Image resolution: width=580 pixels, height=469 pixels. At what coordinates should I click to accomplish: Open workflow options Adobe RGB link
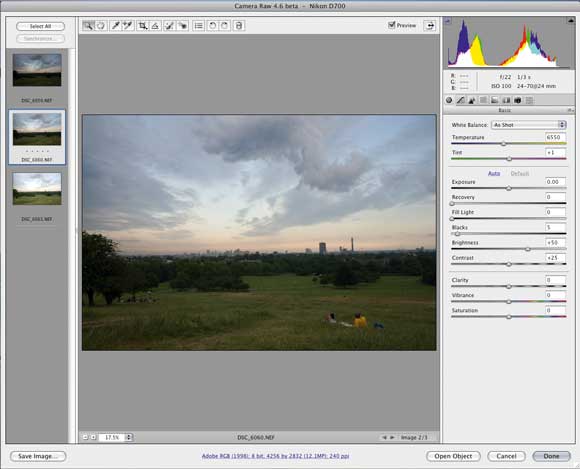click(275, 456)
